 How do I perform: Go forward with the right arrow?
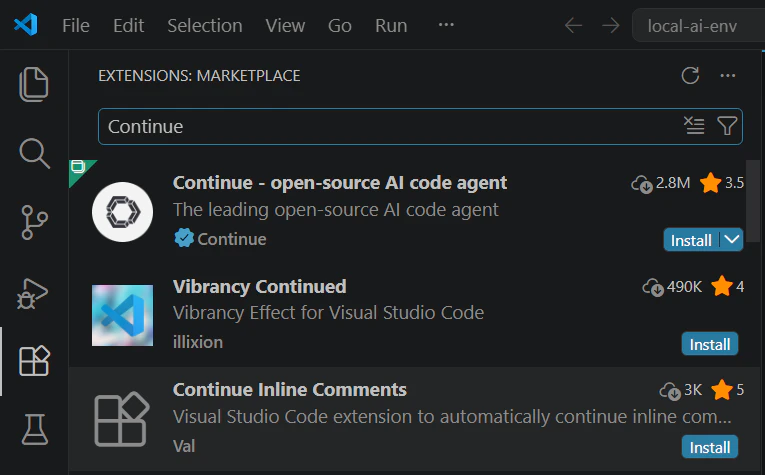tap(610, 25)
